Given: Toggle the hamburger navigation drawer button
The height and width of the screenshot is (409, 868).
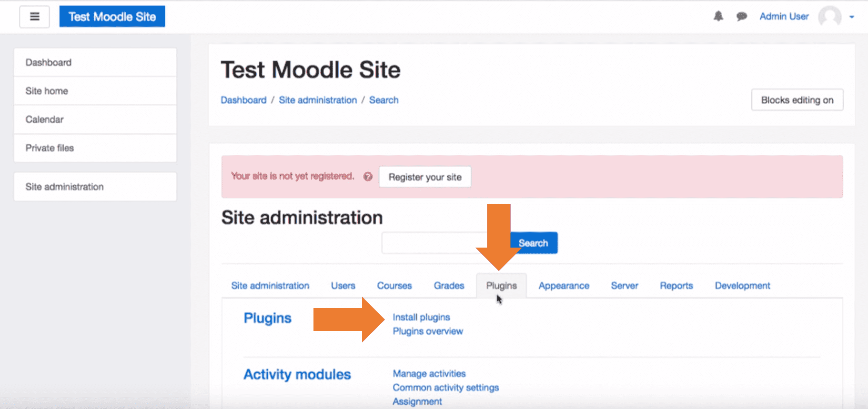Looking at the screenshot, I should (x=34, y=17).
